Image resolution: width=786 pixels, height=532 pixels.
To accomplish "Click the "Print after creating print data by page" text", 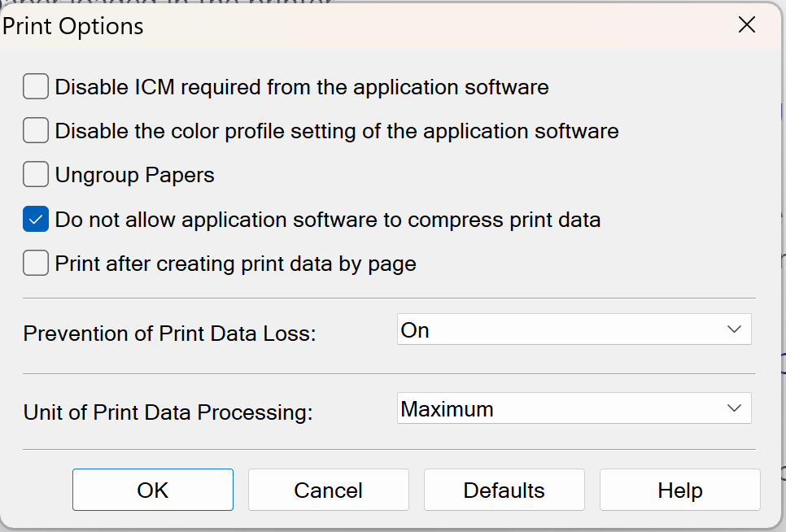I will pos(236,264).
